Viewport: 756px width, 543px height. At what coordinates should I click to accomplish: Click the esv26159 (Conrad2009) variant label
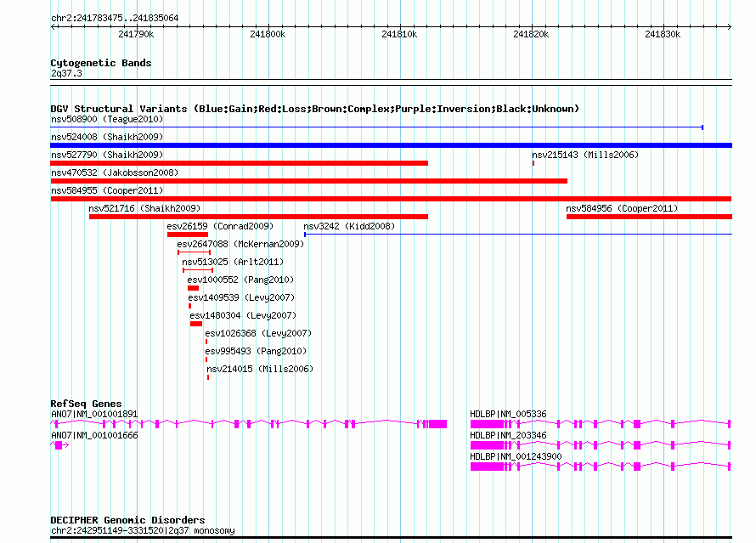(x=220, y=226)
